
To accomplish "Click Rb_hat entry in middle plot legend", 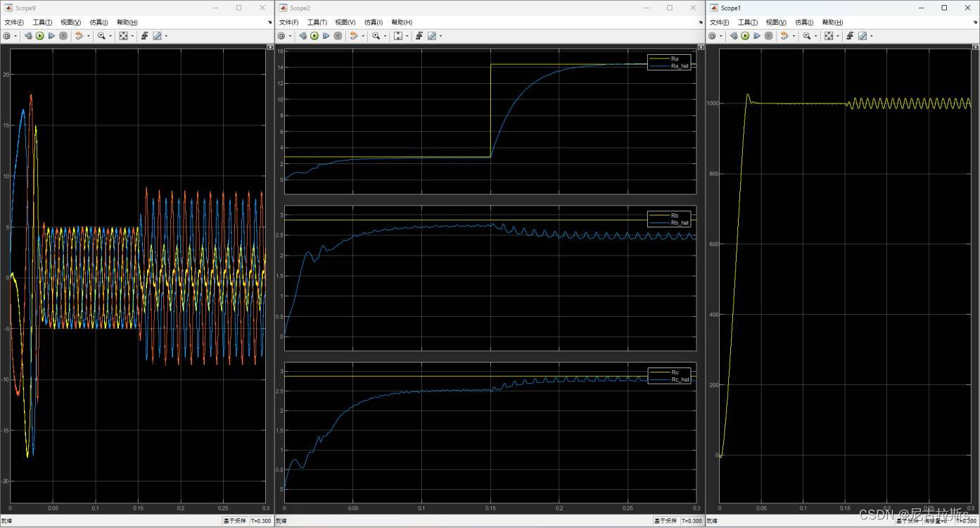I will pyautogui.click(x=670, y=222).
